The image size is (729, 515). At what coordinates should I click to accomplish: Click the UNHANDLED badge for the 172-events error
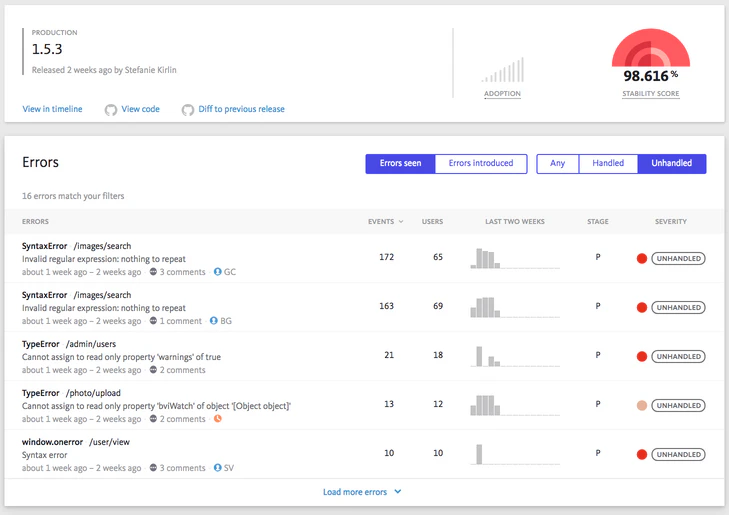coord(678,258)
